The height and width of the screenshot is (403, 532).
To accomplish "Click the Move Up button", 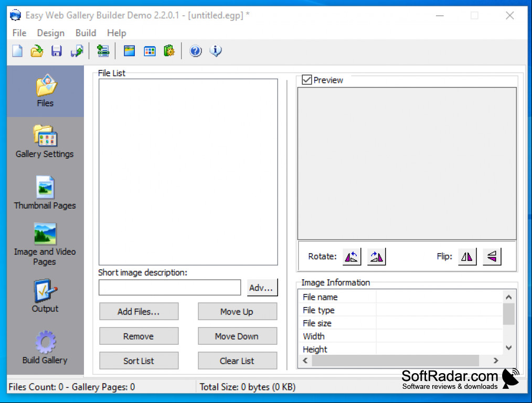I will [238, 311].
